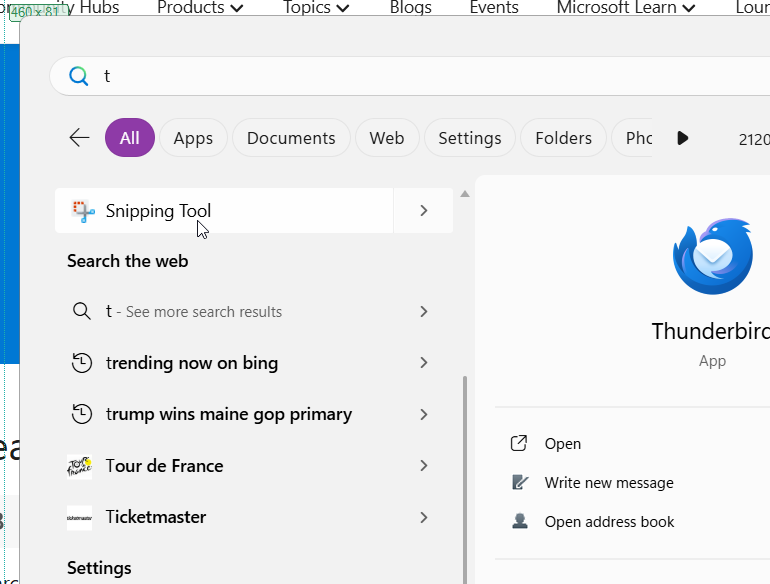The image size is (770, 584).
Task: Show more filters with the play arrow
Action: 682,138
